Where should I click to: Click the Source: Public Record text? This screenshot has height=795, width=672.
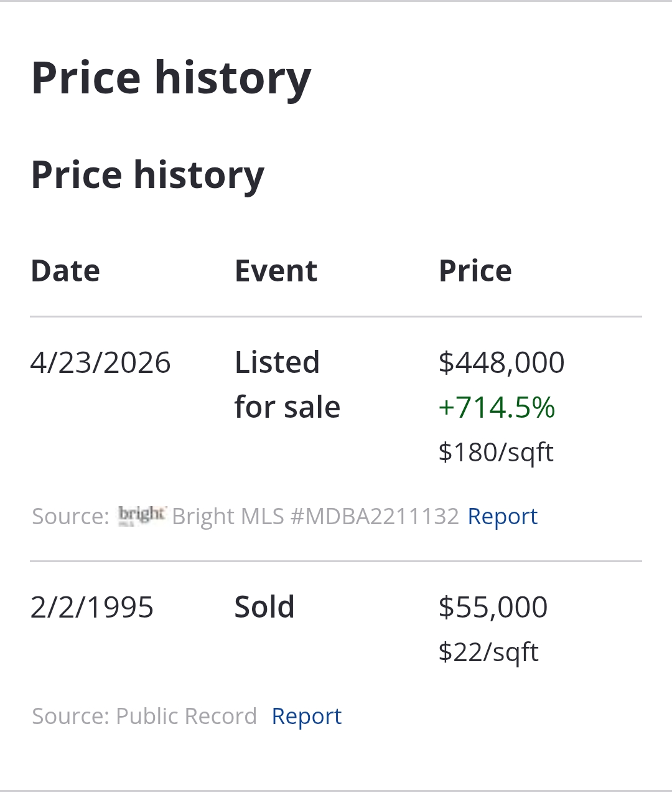[x=144, y=716]
